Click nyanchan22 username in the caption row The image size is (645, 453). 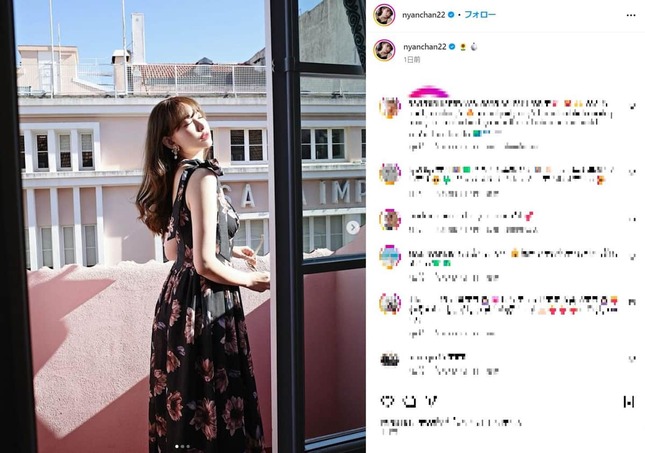pyautogui.click(x=424, y=47)
